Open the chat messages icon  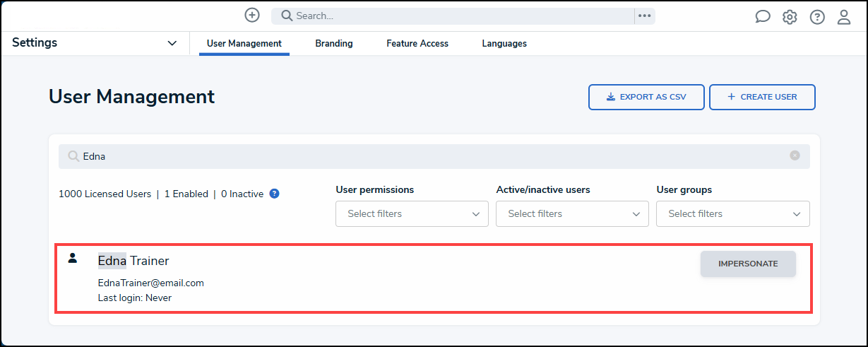coord(763,17)
